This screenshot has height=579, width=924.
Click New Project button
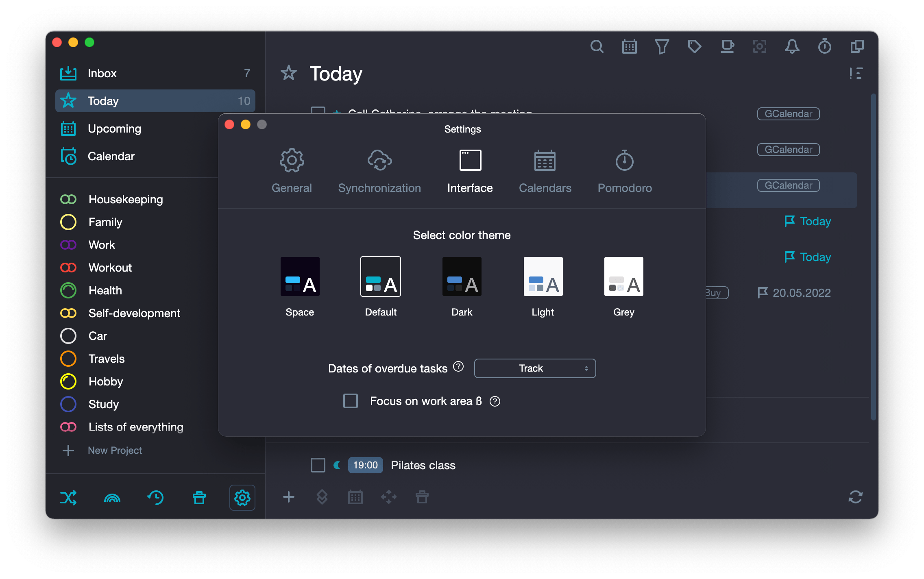(102, 450)
